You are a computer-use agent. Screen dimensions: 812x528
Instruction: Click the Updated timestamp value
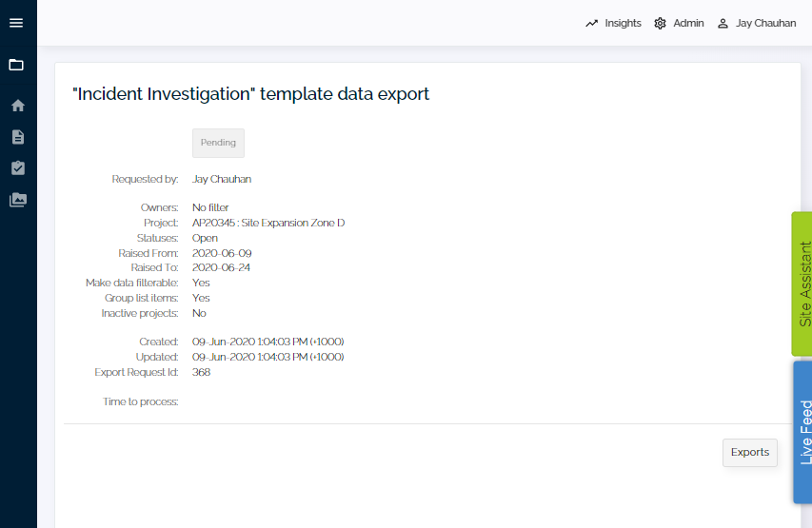pos(268,357)
